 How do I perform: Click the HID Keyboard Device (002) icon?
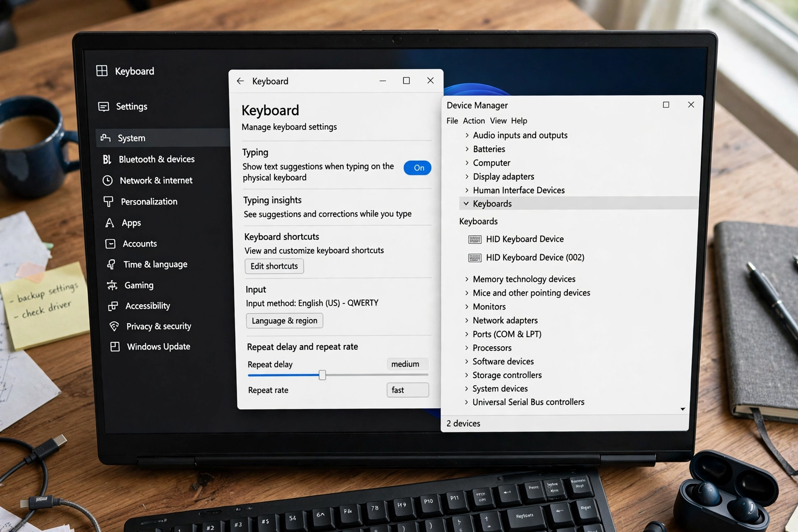[475, 258]
